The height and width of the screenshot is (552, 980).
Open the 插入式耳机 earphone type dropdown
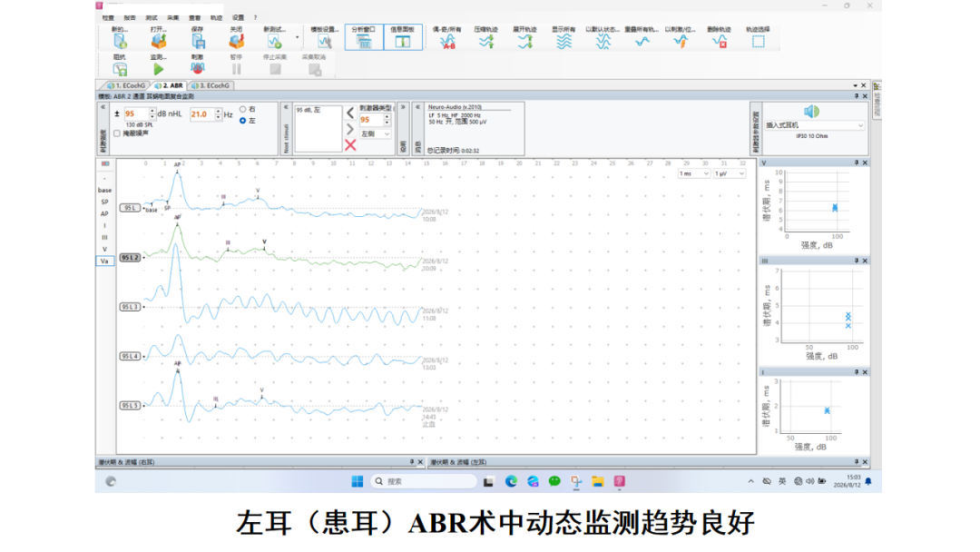tap(815, 125)
